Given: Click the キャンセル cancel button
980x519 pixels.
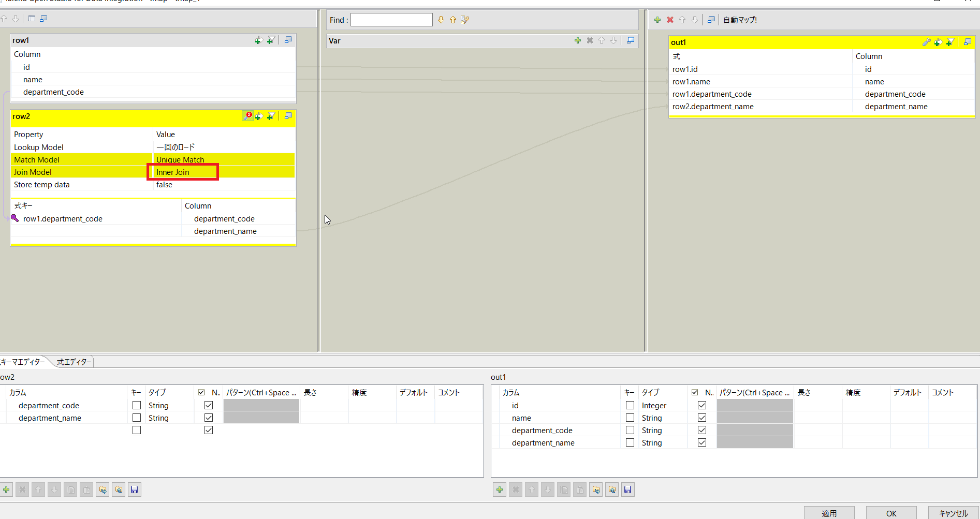Looking at the screenshot, I should [953, 513].
